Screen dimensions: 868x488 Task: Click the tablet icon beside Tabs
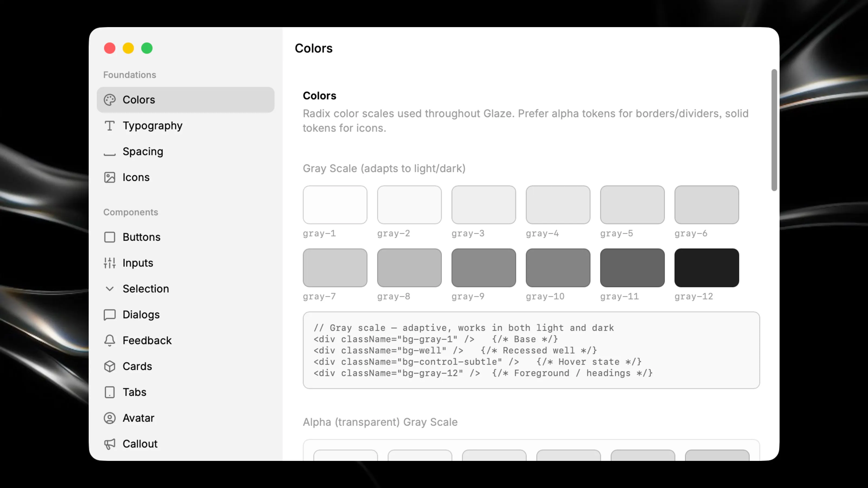coord(110,392)
